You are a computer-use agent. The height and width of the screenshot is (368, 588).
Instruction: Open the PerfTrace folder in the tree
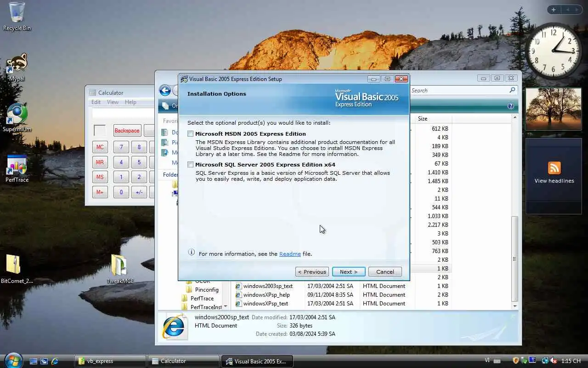pos(198,299)
